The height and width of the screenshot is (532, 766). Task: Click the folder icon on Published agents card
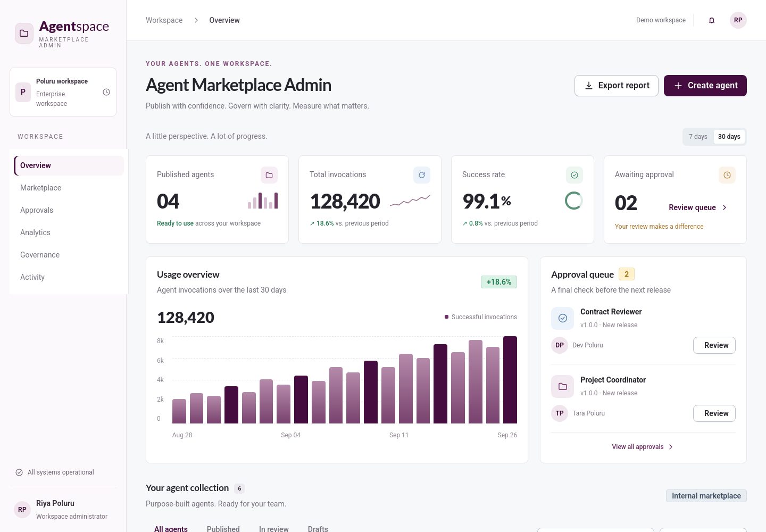click(269, 175)
